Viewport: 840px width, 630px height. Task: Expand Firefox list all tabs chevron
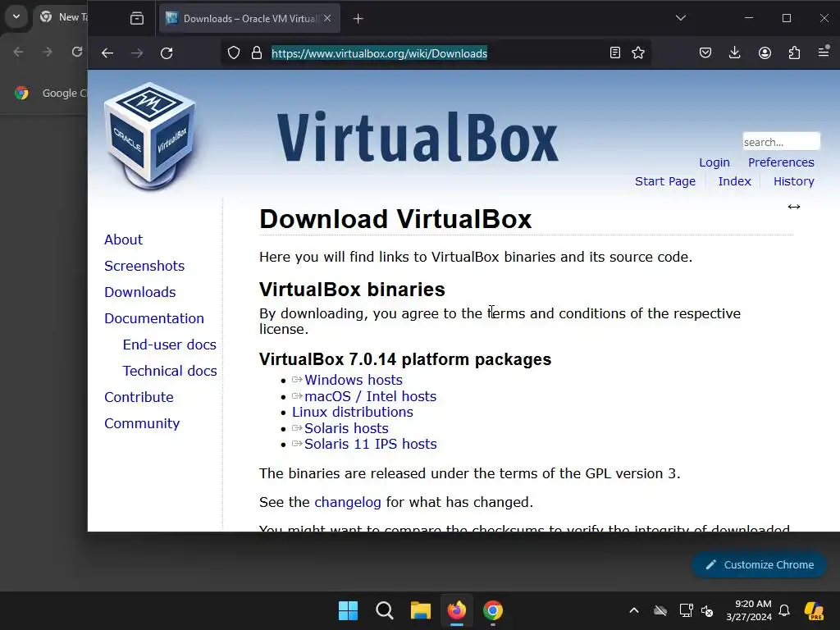[x=681, y=18]
